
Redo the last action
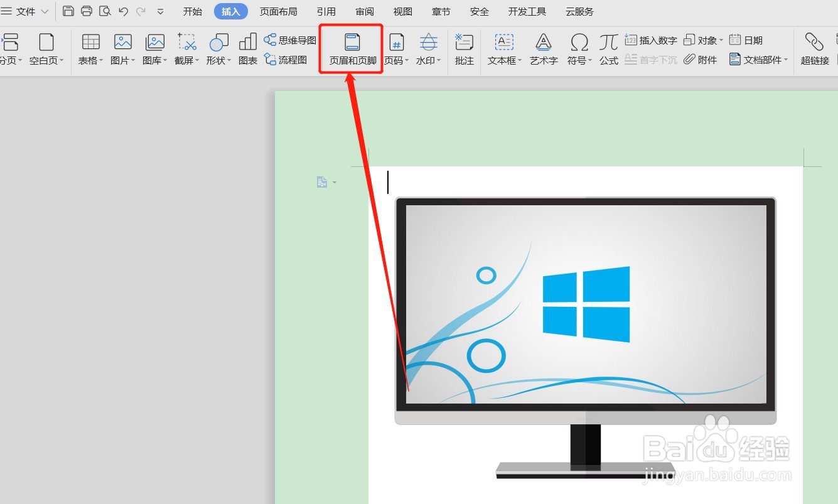(141, 11)
